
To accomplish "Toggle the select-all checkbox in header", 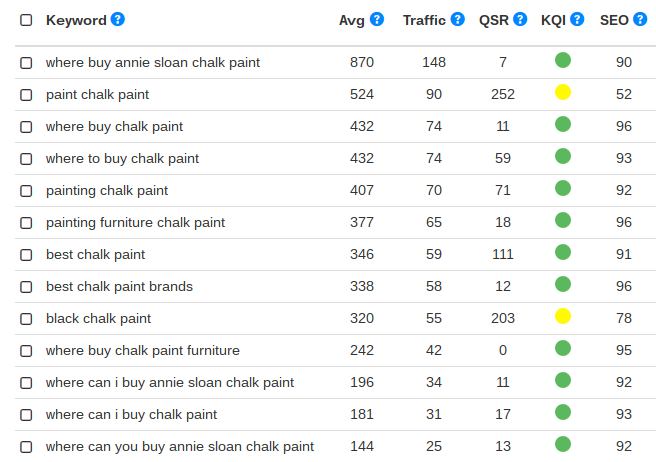I will [x=26, y=20].
